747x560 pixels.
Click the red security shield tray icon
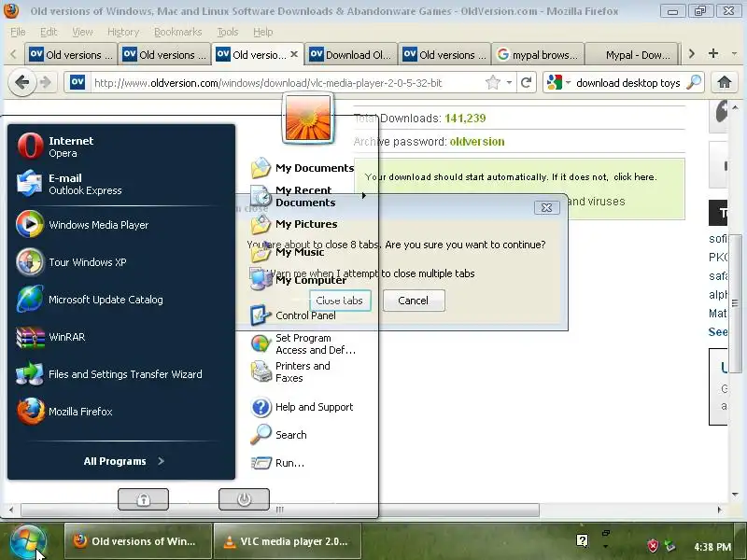(653, 546)
